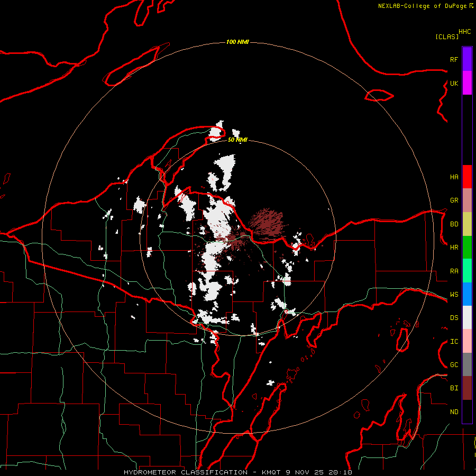Click the green HR legend swatch

click(x=467, y=247)
